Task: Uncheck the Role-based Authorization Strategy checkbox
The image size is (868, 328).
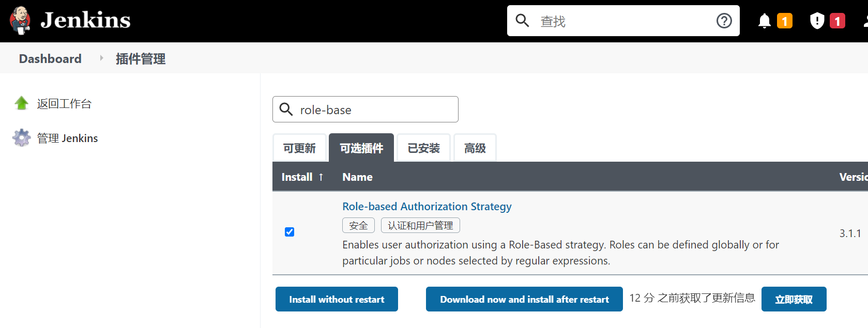Action: (290, 232)
